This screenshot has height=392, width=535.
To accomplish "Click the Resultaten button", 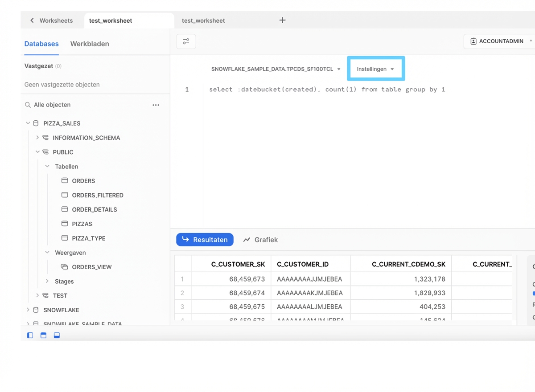I will point(205,240).
